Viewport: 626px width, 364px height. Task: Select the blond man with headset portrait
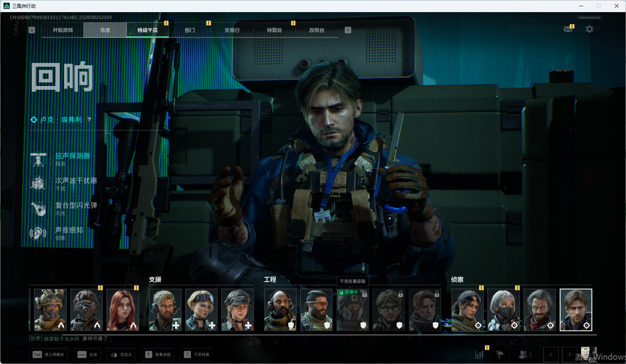coord(165,310)
